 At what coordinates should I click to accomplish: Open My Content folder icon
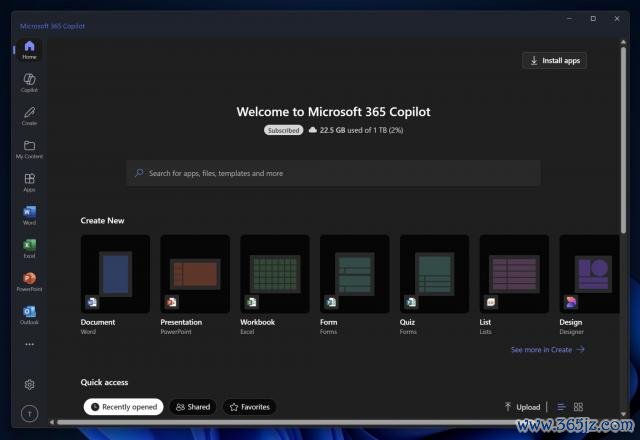29,149
